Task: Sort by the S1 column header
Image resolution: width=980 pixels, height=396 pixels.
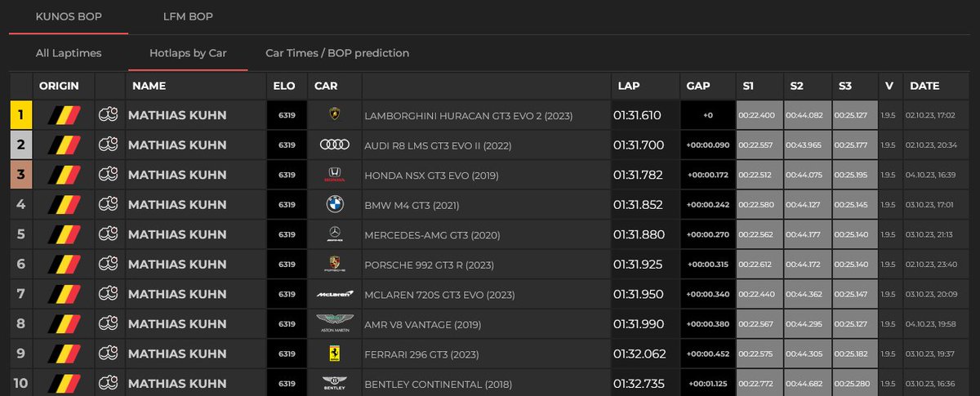Action: (748, 86)
